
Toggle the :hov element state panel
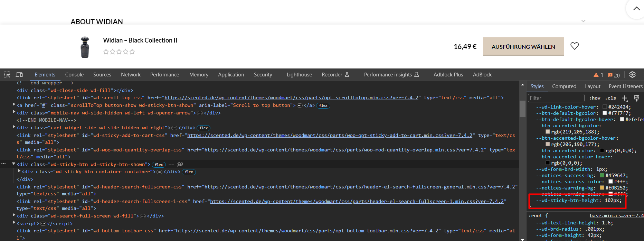pyautogui.click(x=595, y=98)
